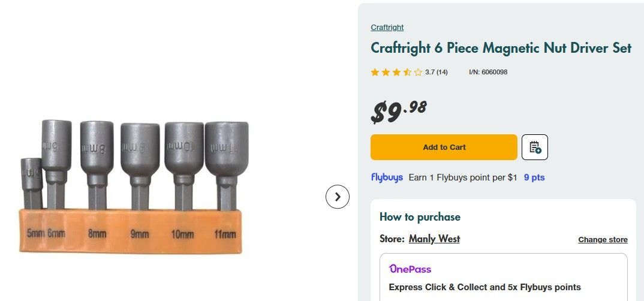Click the empty fifth rating star

(419, 73)
